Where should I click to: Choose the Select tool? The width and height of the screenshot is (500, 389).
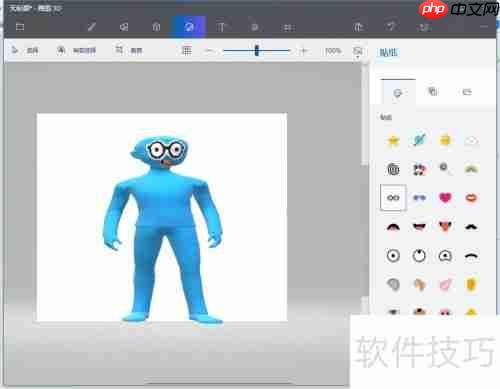click(25, 50)
